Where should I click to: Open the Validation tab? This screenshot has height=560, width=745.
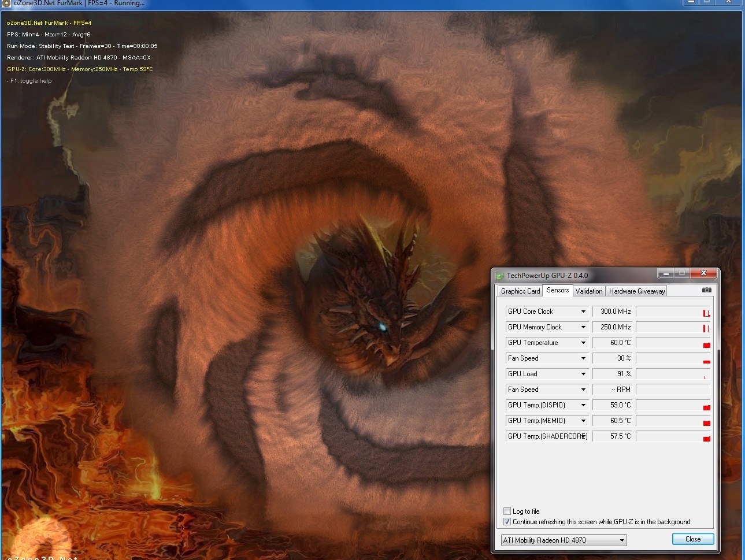589,291
